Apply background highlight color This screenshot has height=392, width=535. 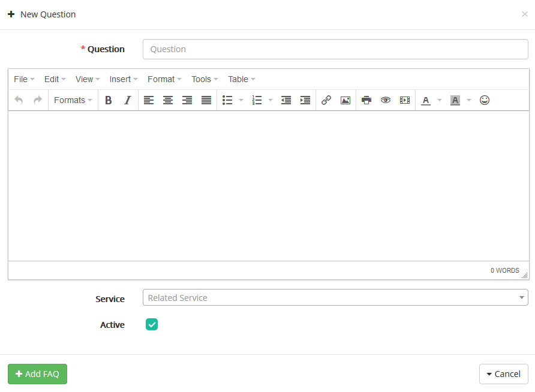pyautogui.click(x=455, y=100)
